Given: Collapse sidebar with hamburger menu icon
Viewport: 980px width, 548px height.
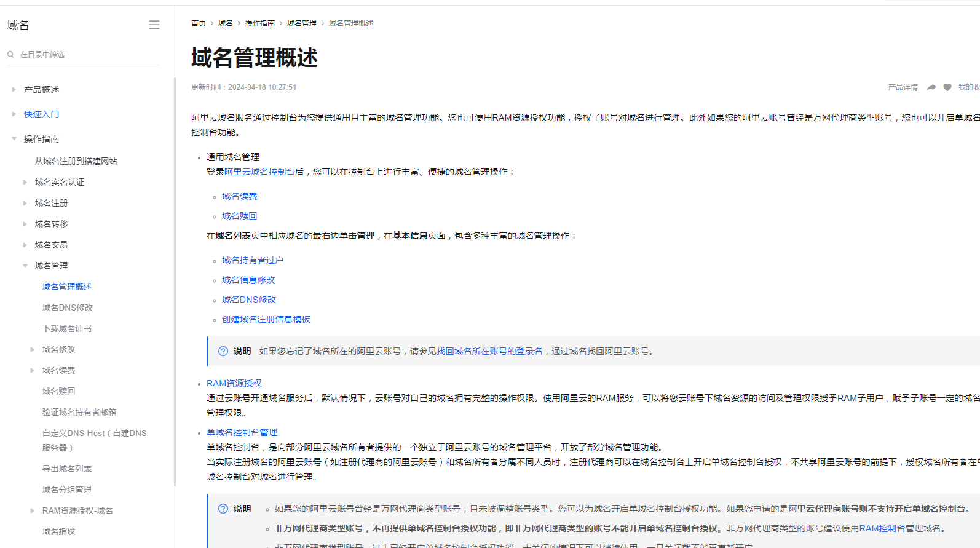Looking at the screenshot, I should pos(154,25).
